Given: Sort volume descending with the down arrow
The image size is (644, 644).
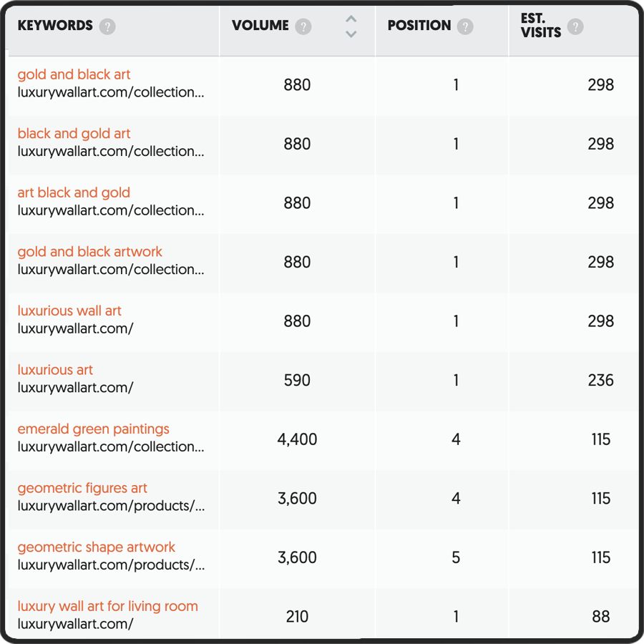Looking at the screenshot, I should click(351, 34).
